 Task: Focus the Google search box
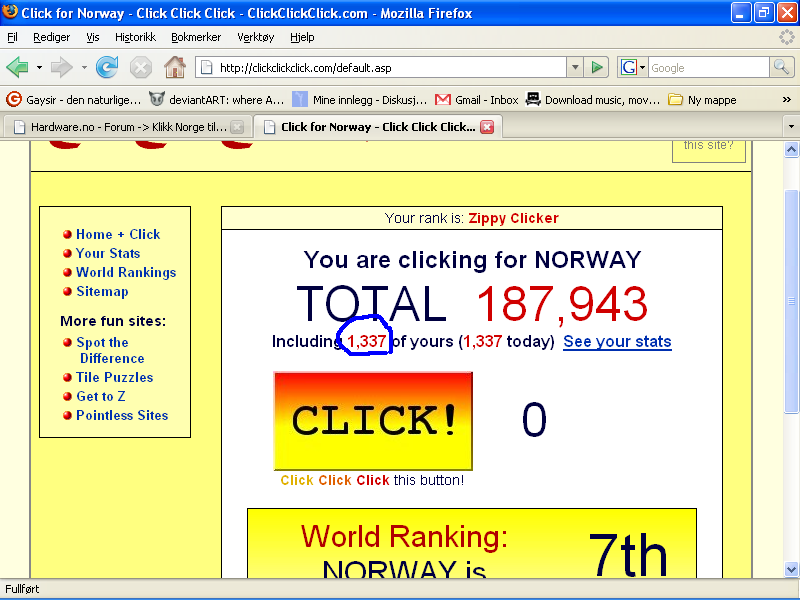pos(709,67)
